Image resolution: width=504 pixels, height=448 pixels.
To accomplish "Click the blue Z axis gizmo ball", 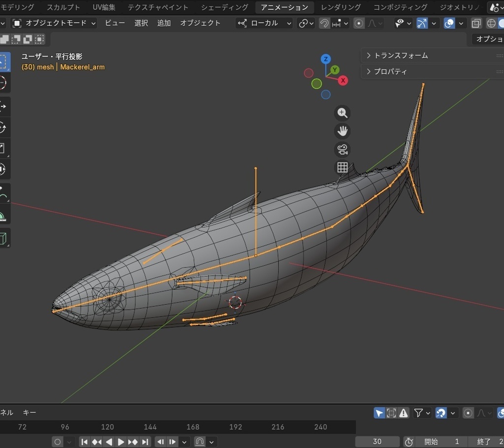I will pyautogui.click(x=326, y=59).
